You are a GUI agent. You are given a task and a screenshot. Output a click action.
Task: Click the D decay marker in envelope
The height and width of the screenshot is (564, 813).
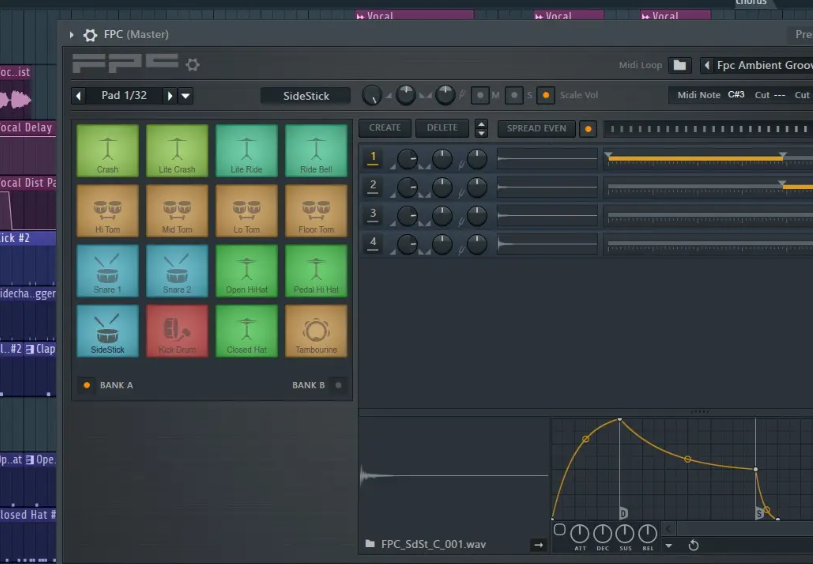623,513
